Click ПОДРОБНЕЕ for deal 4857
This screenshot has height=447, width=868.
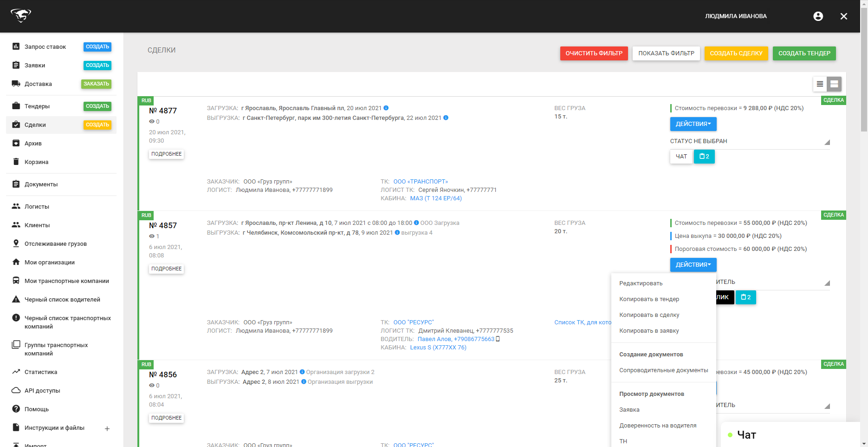coord(166,269)
